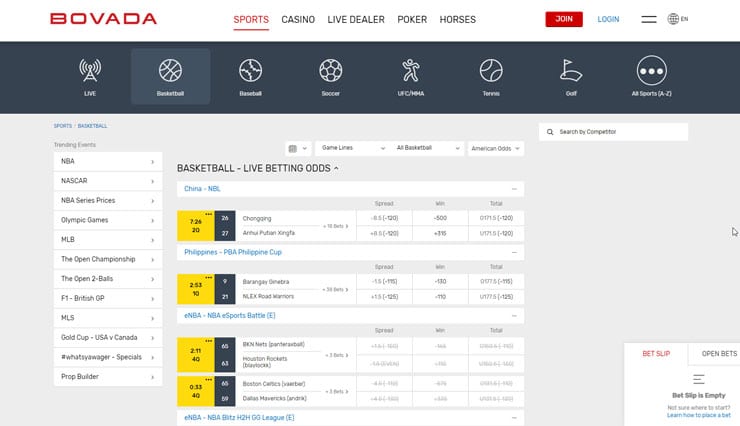Open the hamburger menu icon
This screenshot has width=740, height=426.
click(648, 19)
